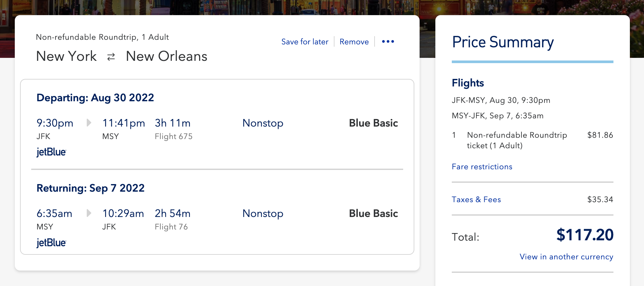This screenshot has height=286, width=644.
Task: Click the Save for later link
Action: 305,42
